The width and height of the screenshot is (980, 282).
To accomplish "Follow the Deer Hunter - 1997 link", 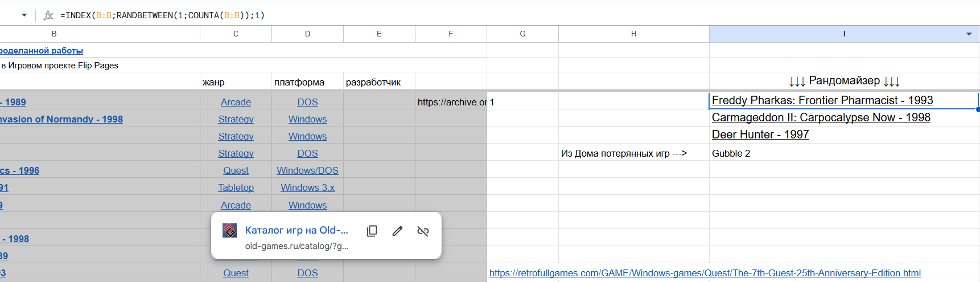I will click(x=760, y=135).
